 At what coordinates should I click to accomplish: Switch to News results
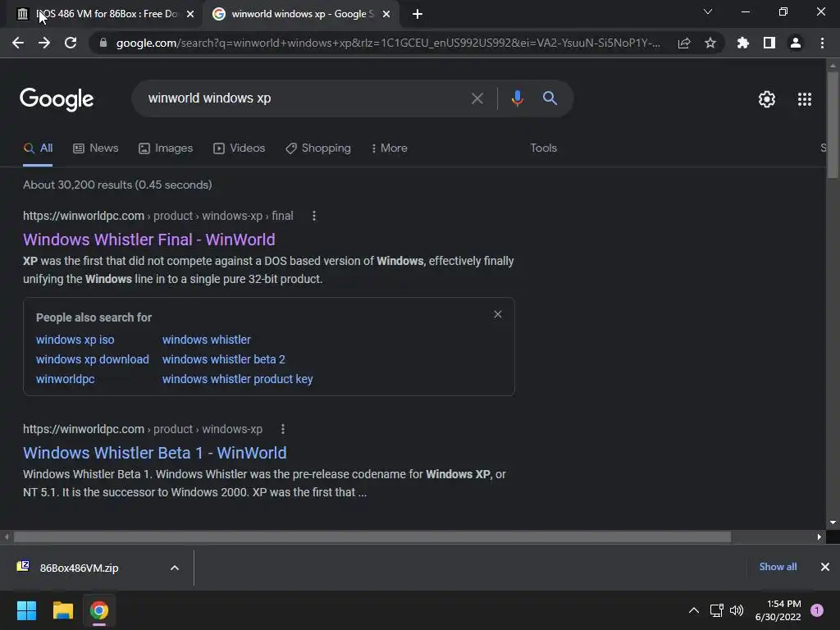[x=96, y=148]
